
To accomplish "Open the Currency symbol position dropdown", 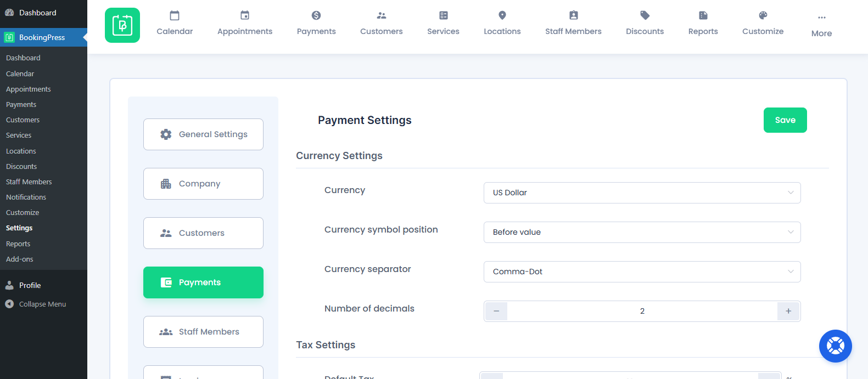I will 642,232.
